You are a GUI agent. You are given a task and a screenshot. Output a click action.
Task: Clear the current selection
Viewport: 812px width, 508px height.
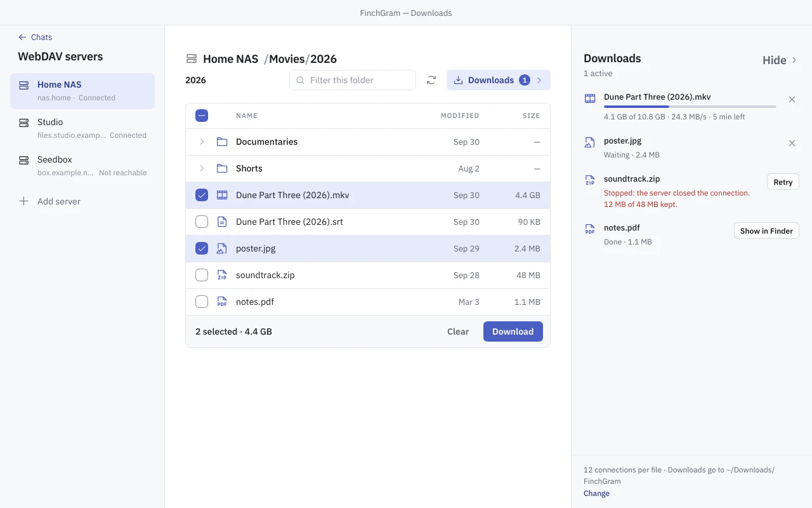click(x=458, y=331)
